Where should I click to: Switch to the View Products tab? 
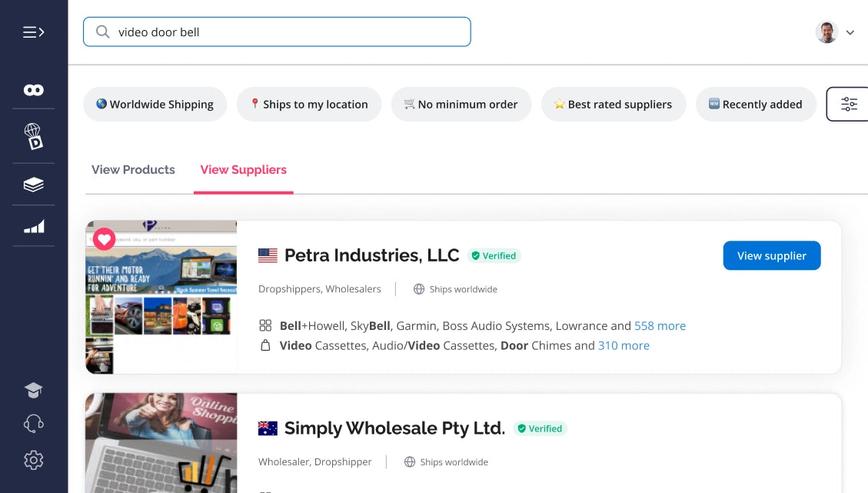[134, 169]
